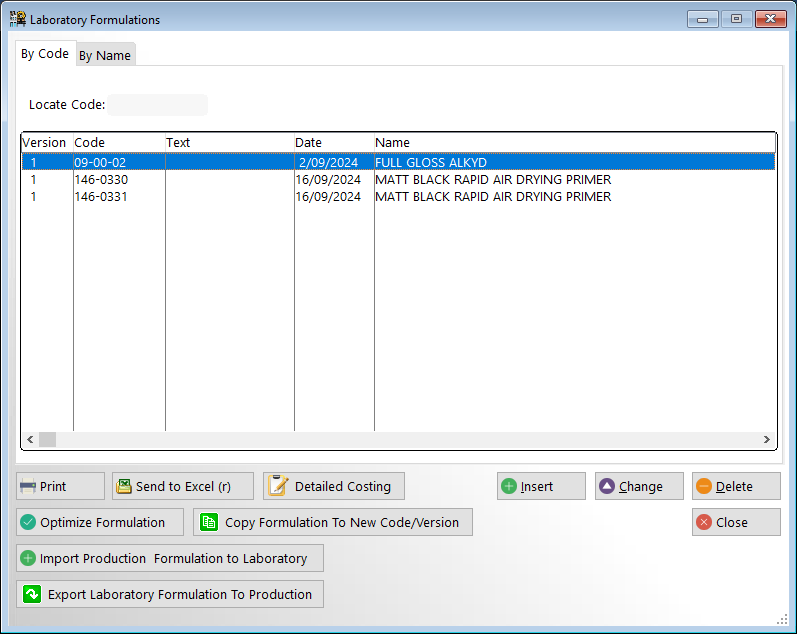The width and height of the screenshot is (797, 634).
Task: Click Import Production Formulation to Laboratory text
Action: (x=173, y=558)
